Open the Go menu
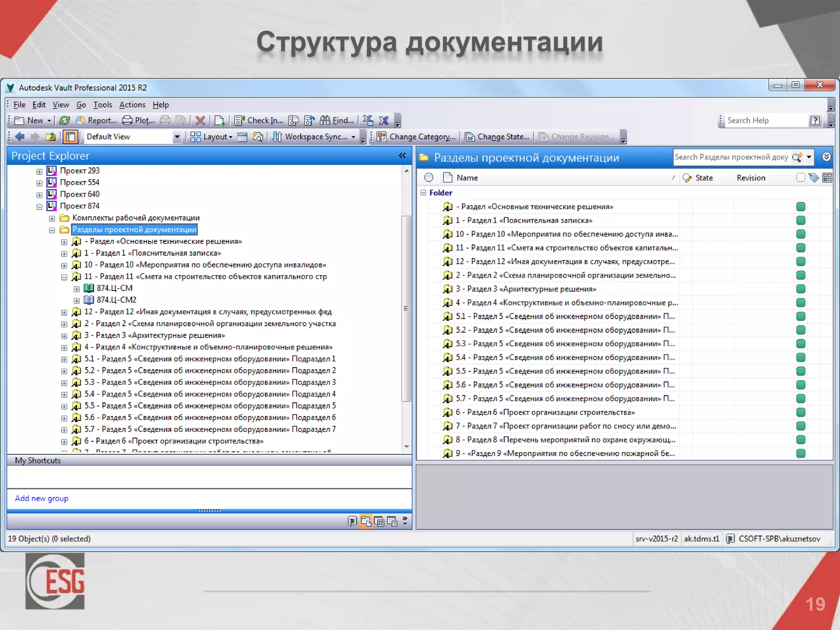The width and height of the screenshot is (840, 630). (81, 105)
